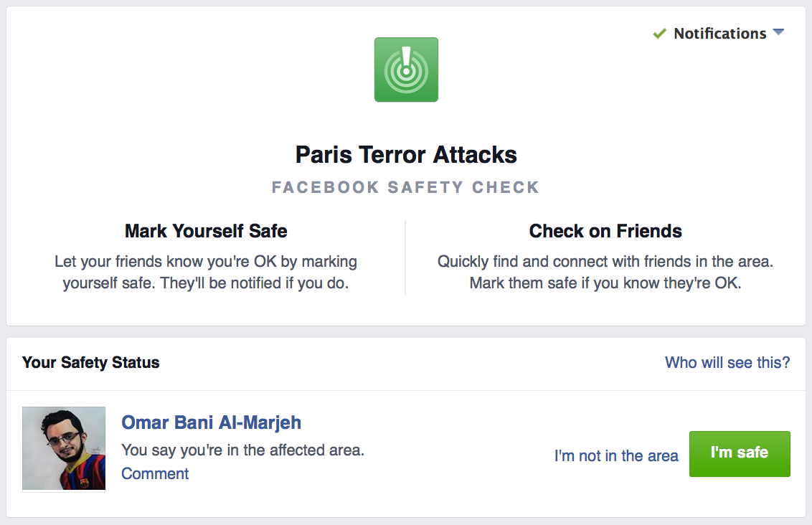Click the Check on Friends description text
This screenshot has width=812, height=525.
pos(605,273)
